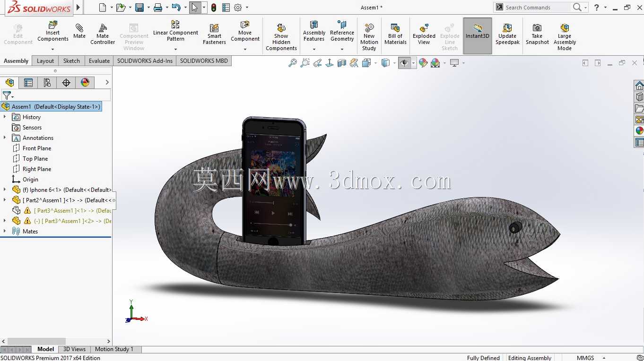
Task: Toggle the Hide/Show Items eye button
Action: (x=404, y=63)
